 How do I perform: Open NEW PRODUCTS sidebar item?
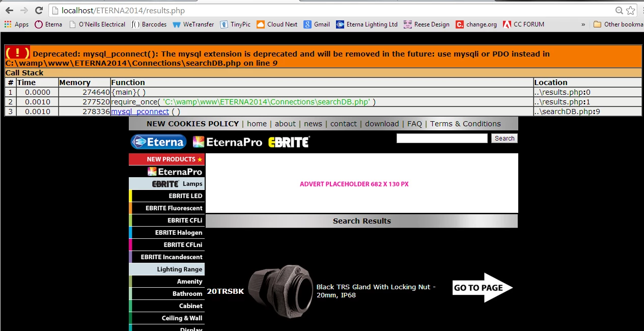167,159
